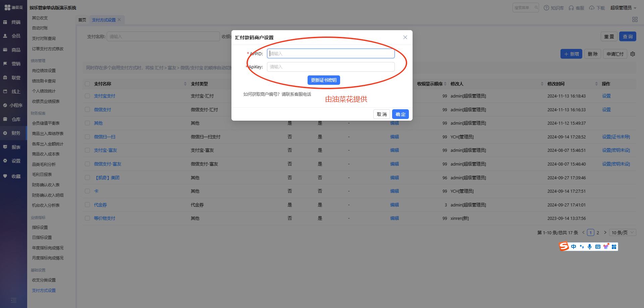Open the Sogou soft keyboard icon

[598, 247]
